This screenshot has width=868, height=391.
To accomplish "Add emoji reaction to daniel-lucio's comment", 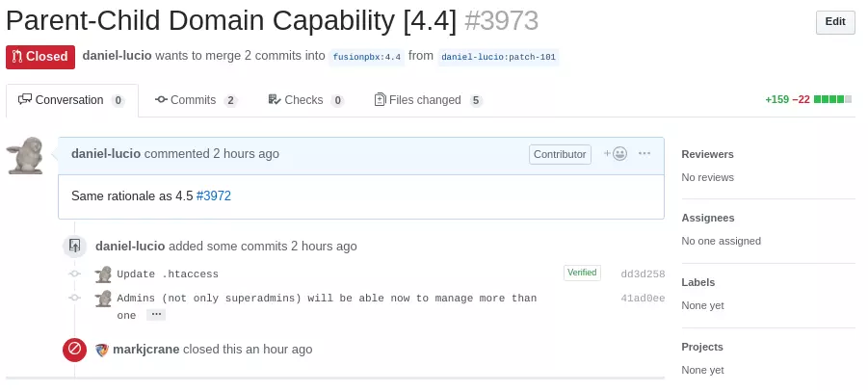I will [x=615, y=154].
